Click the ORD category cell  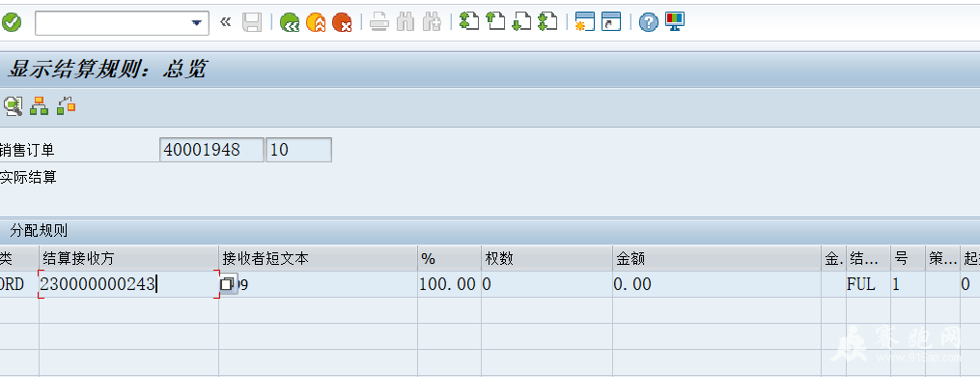[18, 284]
